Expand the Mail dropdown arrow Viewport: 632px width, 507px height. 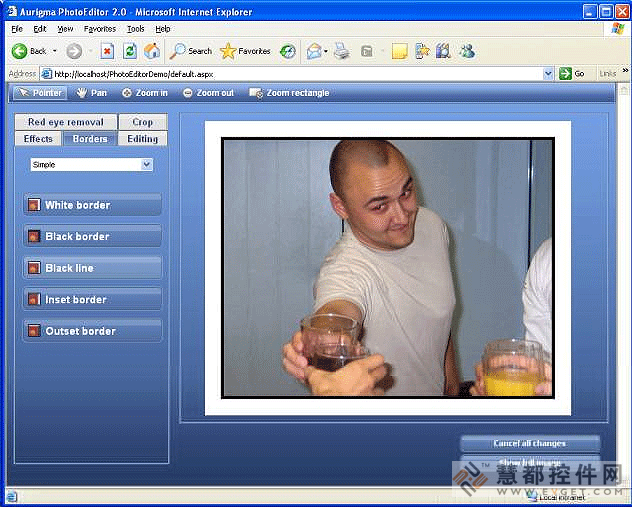coord(326,51)
